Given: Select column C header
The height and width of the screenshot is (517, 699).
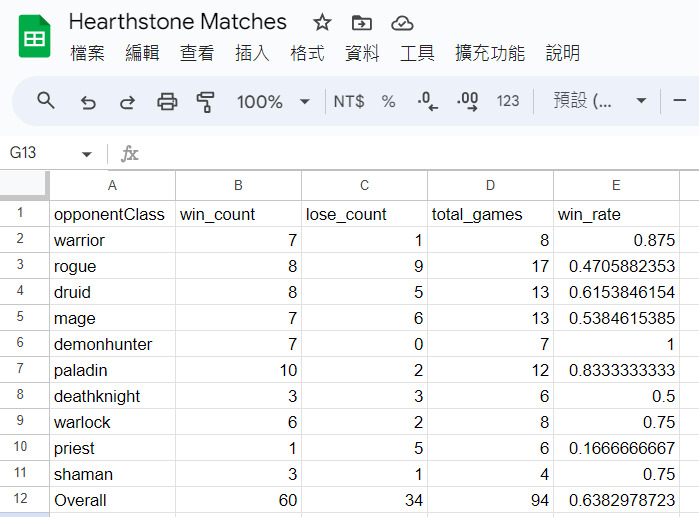Looking at the screenshot, I should [x=364, y=185].
